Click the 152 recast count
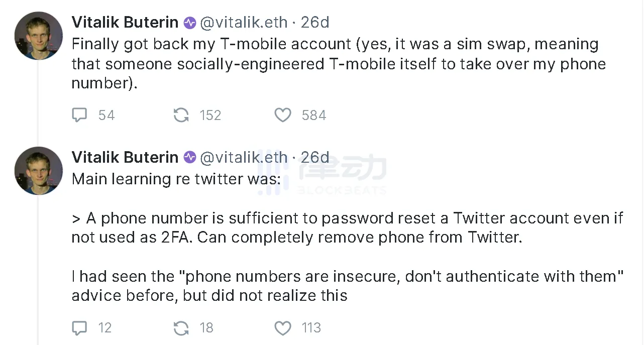Viewport: 644px width, 345px height. [210, 116]
